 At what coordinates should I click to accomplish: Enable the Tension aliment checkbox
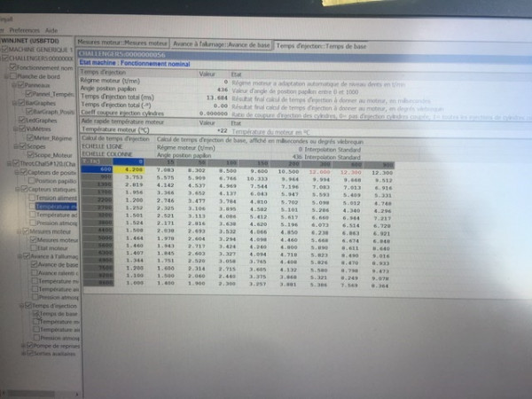[32, 197]
